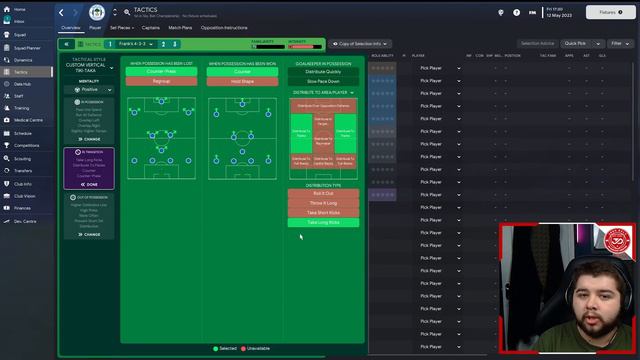Click the Fixtures continue button
Viewport: 640px width, 360px height.
pyautogui.click(x=611, y=12)
